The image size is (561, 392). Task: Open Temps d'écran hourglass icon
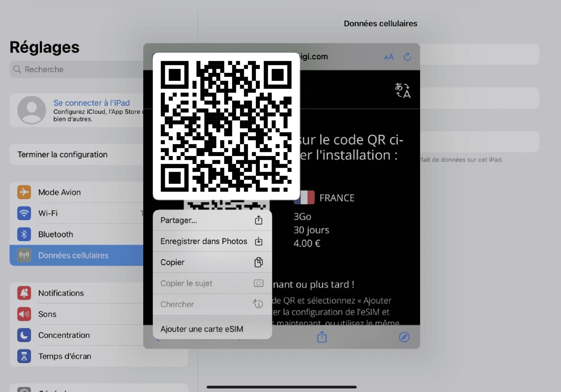click(x=24, y=356)
